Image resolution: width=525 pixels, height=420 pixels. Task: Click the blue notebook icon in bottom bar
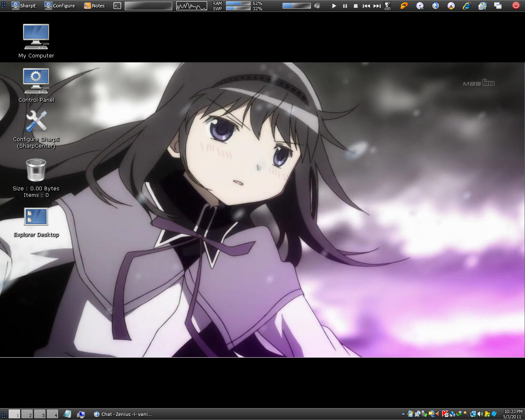click(68, 414)
